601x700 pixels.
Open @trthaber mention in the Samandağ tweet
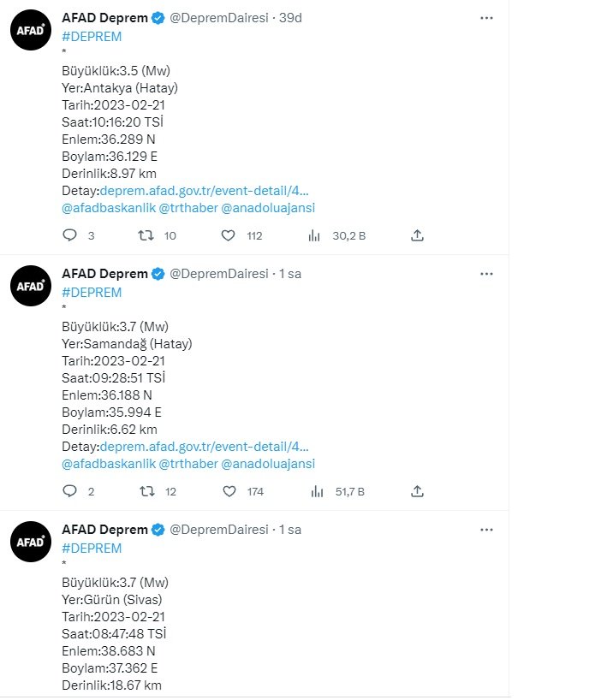[188, 464]
